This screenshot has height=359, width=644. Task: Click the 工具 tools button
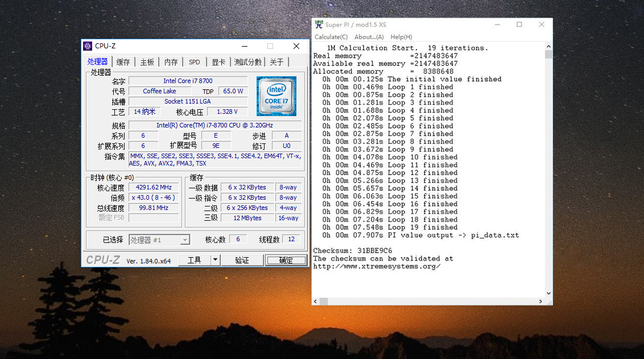[194, 260]
